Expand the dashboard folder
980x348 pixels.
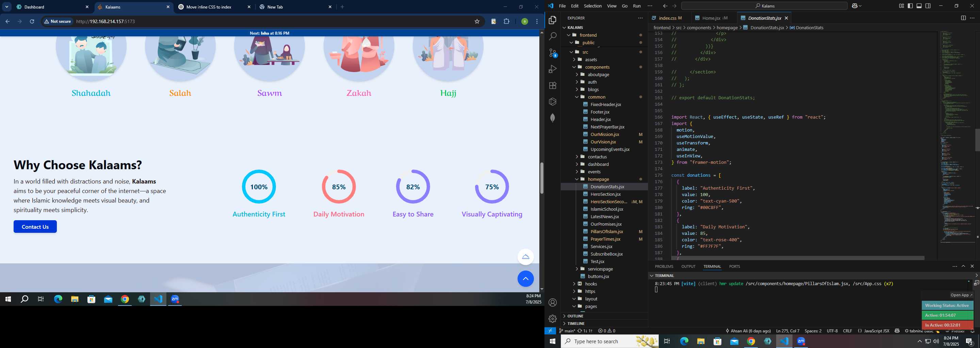coord(577,164)
